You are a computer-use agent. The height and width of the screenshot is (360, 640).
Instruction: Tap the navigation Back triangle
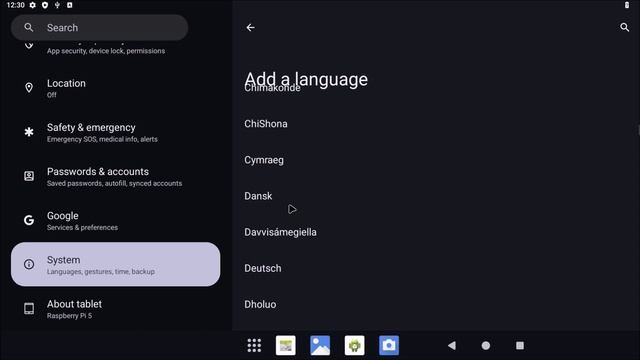click(x=451, y=345)
